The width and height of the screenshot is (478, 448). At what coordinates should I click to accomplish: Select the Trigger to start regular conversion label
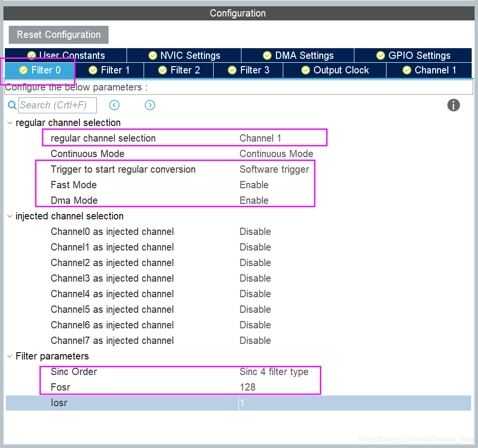(123, 169)
